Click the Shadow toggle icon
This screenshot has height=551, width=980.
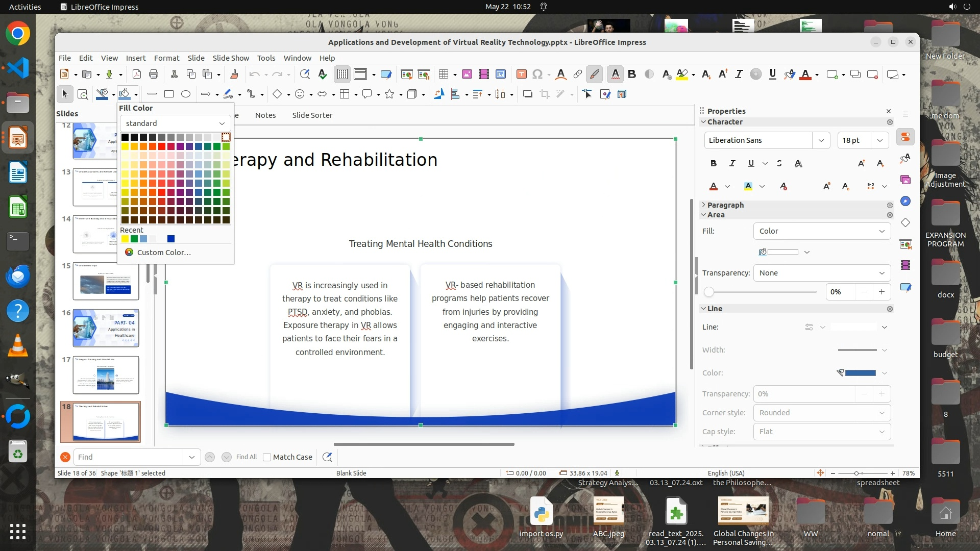(x=527, y=94)
